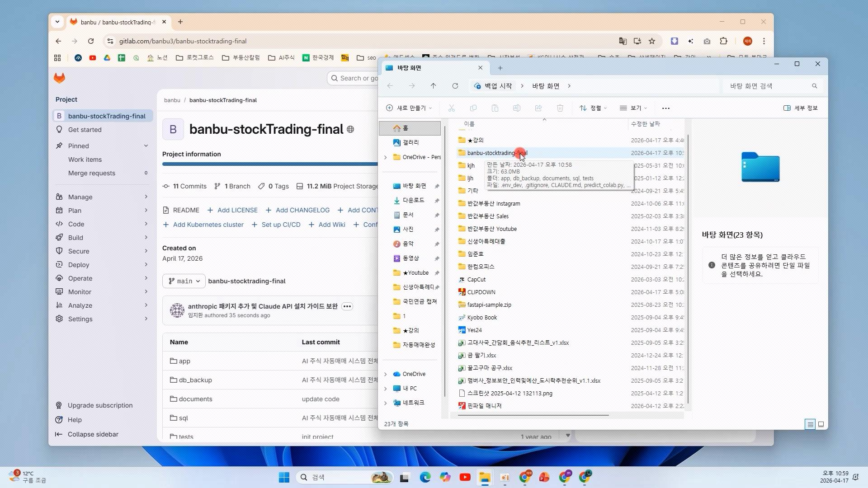Open new File Explorer tab

pos(500,68)
